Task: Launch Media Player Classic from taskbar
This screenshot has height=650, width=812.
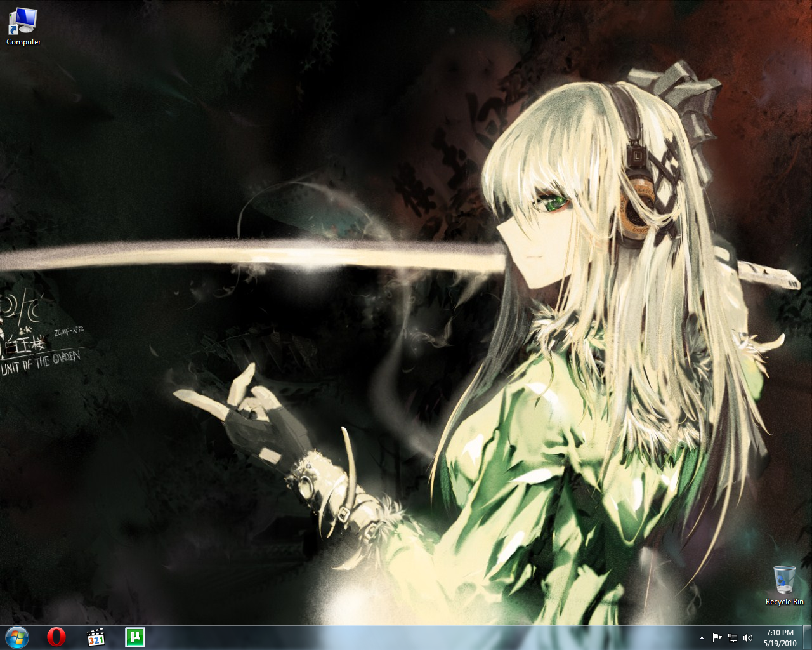Action: tap(96, 637)
